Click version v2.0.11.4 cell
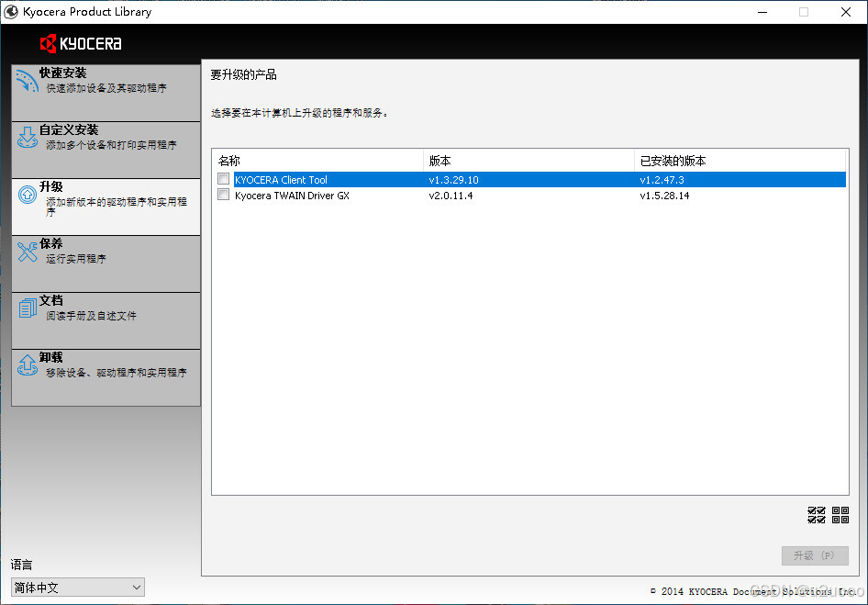Image resolution: width=868 pixels, height=605 pixels. 451,196
